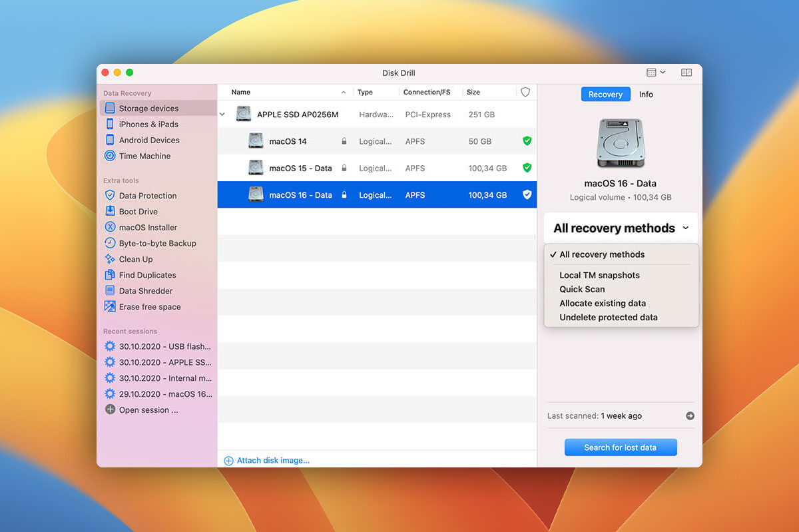Click the shield column header icon
Screen dimensions: 799x532
(x=525, y=92)
